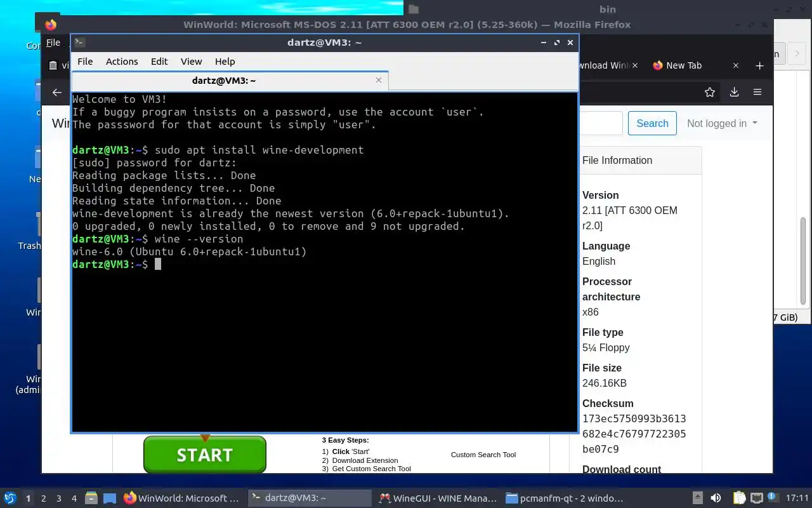The image size is (812, 508).
Task: Click the '246.16KB' file size value
Action: (x=605, y=383)
